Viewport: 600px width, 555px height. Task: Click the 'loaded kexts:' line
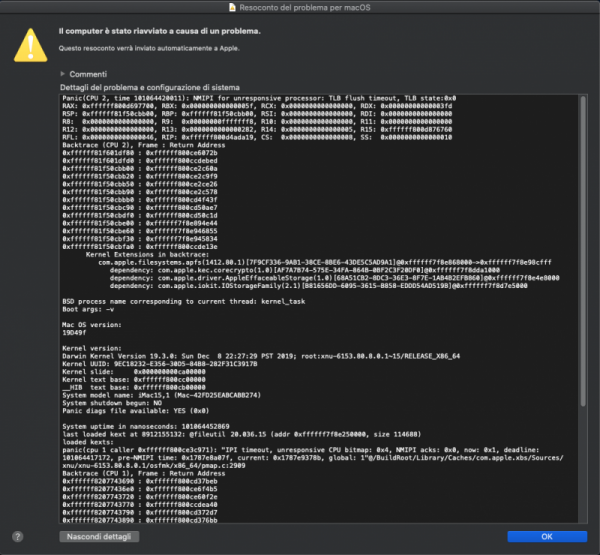point(88,442)
